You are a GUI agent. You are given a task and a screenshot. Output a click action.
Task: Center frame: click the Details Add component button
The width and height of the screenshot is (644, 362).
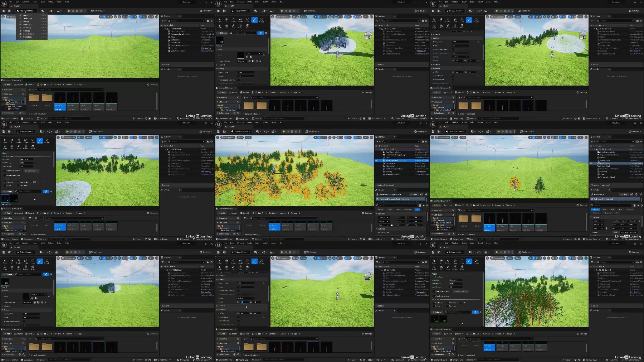point(414,194)
